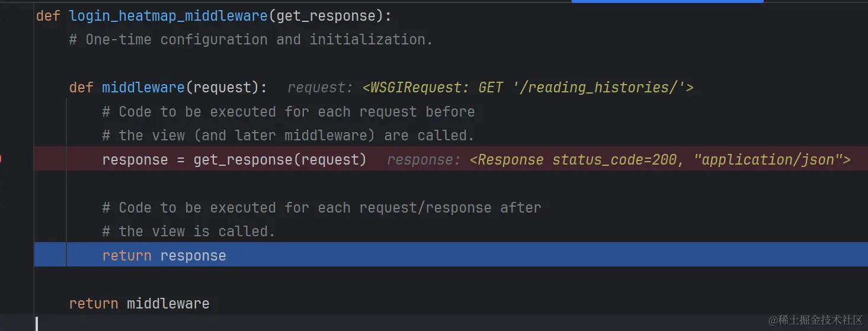
Task: Click the blue active tab indicator at top
Action: (x=667, y=1)
